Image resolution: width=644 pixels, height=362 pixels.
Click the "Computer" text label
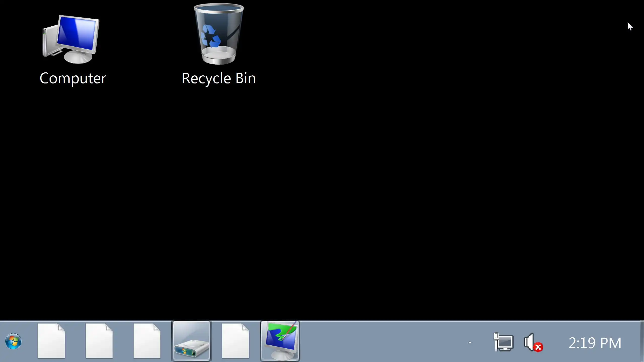coord(73,78)
